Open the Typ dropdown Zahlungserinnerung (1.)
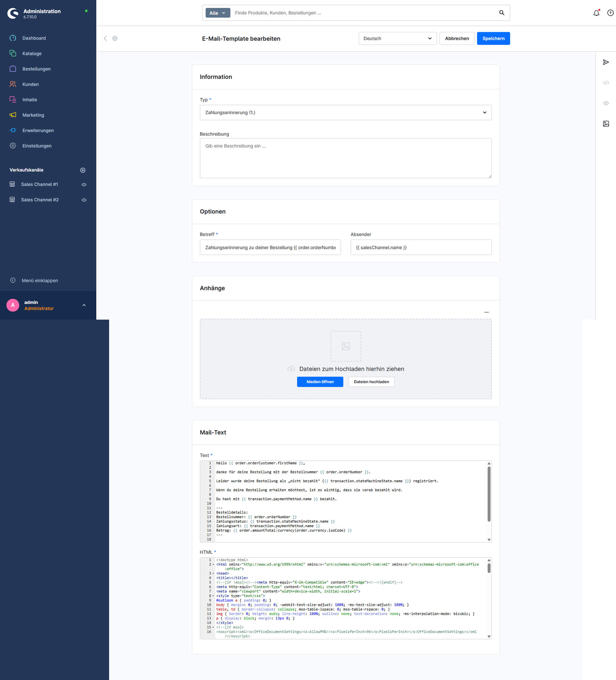 [346, 112]
